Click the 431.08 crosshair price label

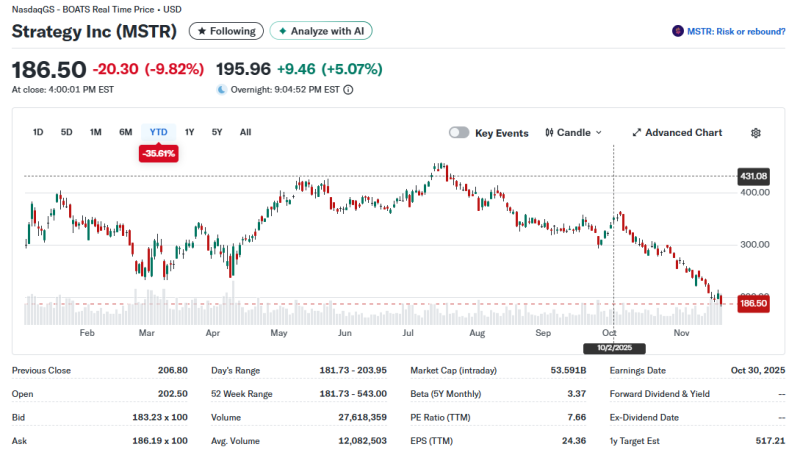[754, 176]
